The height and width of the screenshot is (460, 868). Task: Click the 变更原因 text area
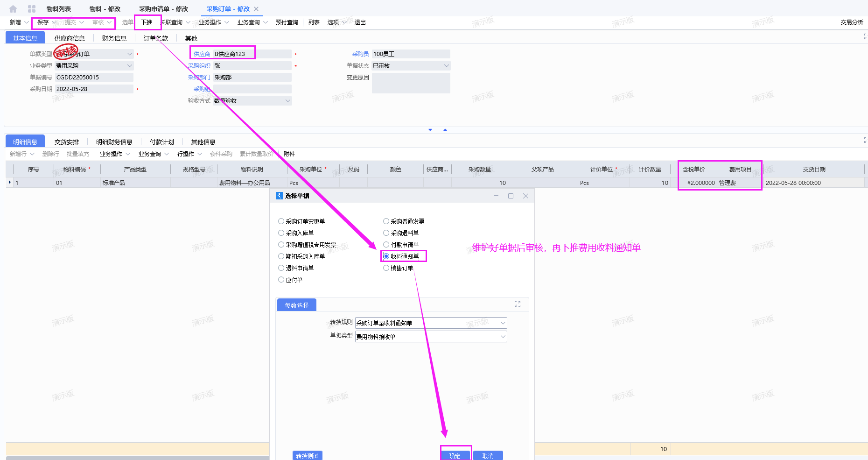coord(411,84)
